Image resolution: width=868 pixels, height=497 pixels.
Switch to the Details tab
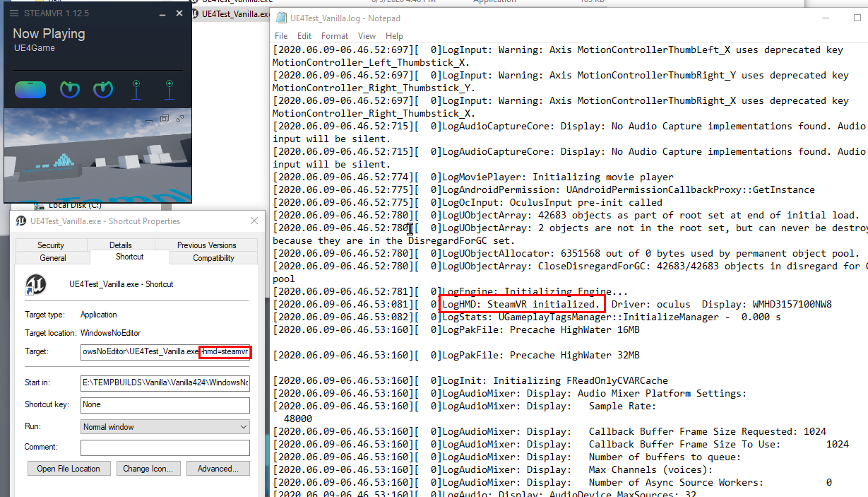coord(120,245)
